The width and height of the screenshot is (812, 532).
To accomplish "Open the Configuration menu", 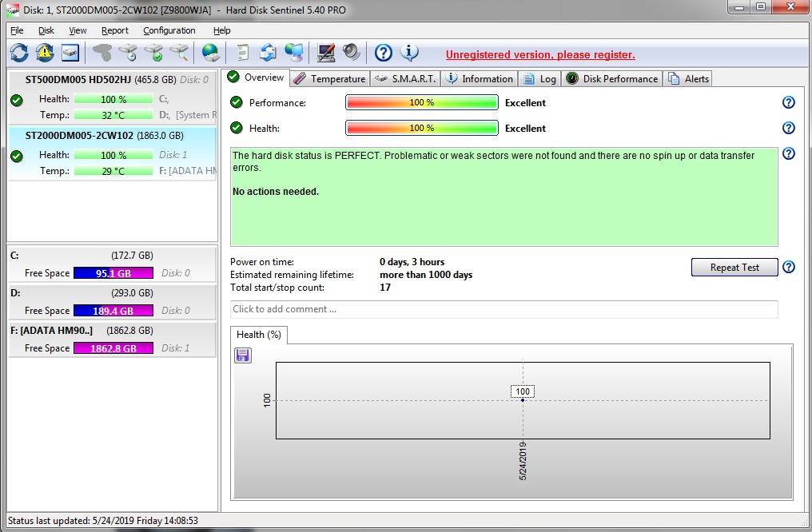I will pyautogui.click(x=169, y=30).
